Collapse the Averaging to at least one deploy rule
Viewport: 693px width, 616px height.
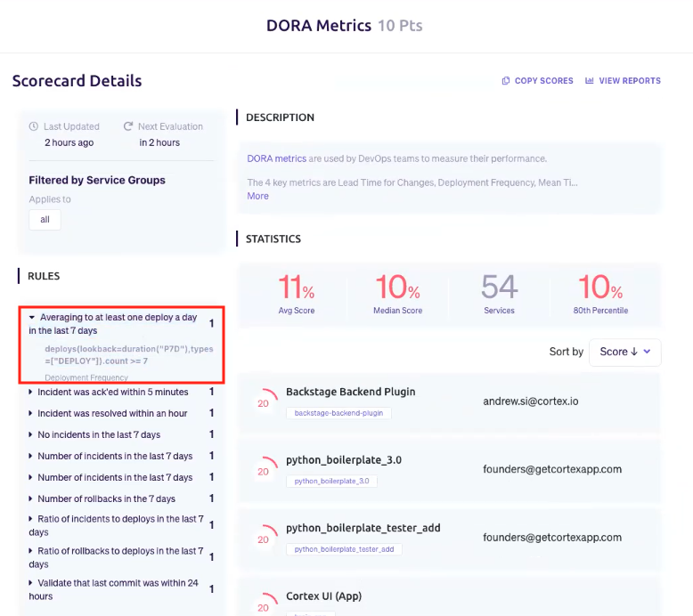pos(32,317)
